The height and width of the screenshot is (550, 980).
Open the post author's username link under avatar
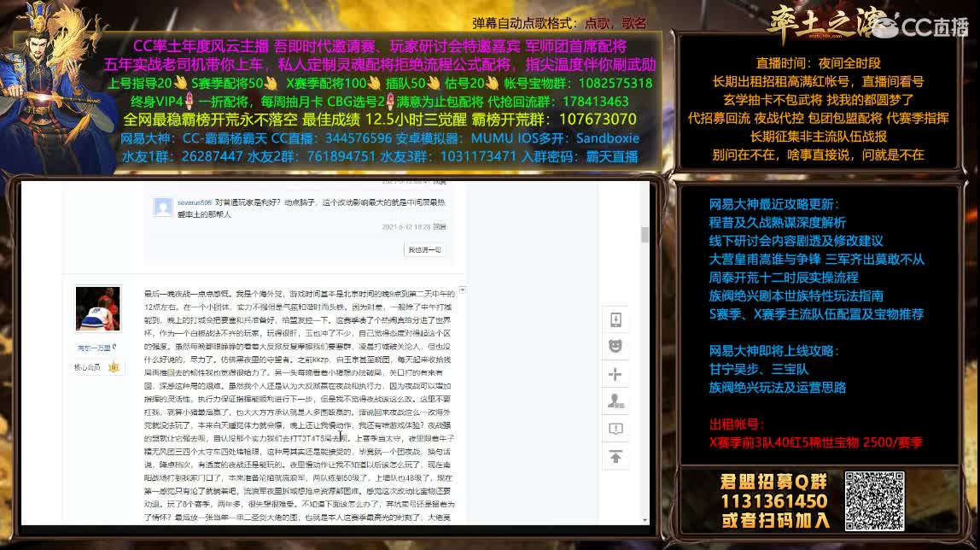coord(95,348)
